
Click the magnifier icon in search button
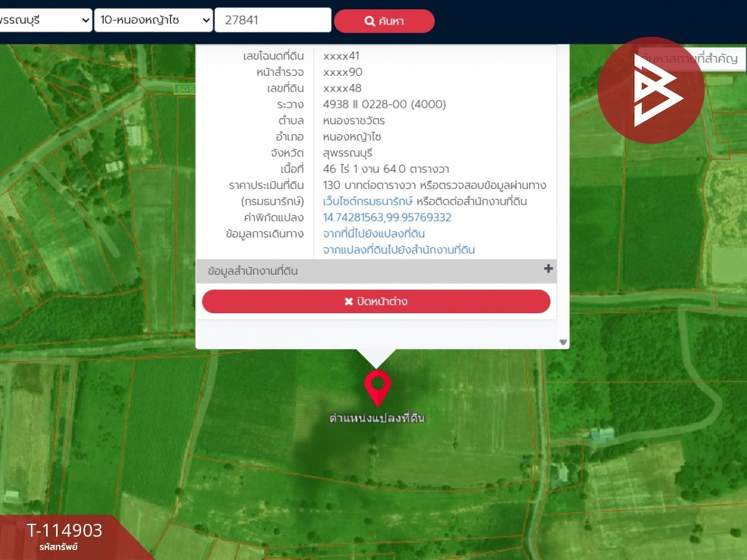pyautogui.click(x=369, y=21)
